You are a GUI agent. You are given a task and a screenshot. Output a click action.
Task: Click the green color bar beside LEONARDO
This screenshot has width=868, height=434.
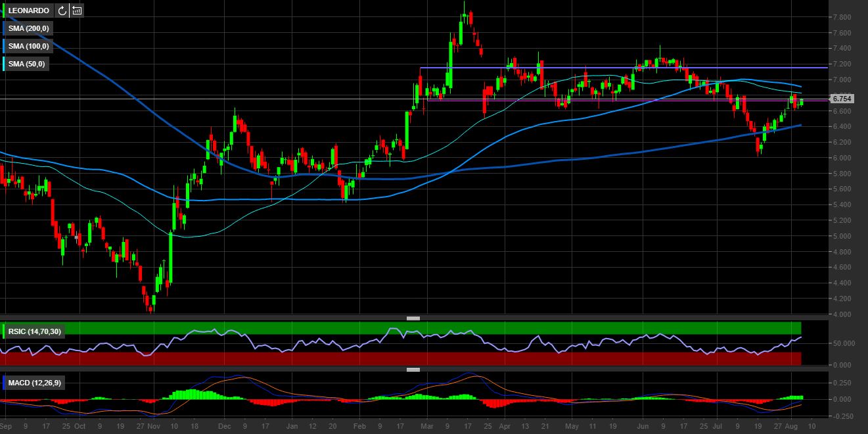point(5,11)
